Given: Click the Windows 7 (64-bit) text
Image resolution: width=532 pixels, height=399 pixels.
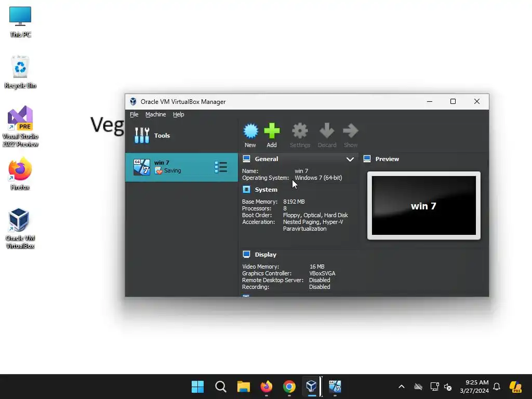Looking at the screenshot, I should pyautogui.click(x=318, y=178).
